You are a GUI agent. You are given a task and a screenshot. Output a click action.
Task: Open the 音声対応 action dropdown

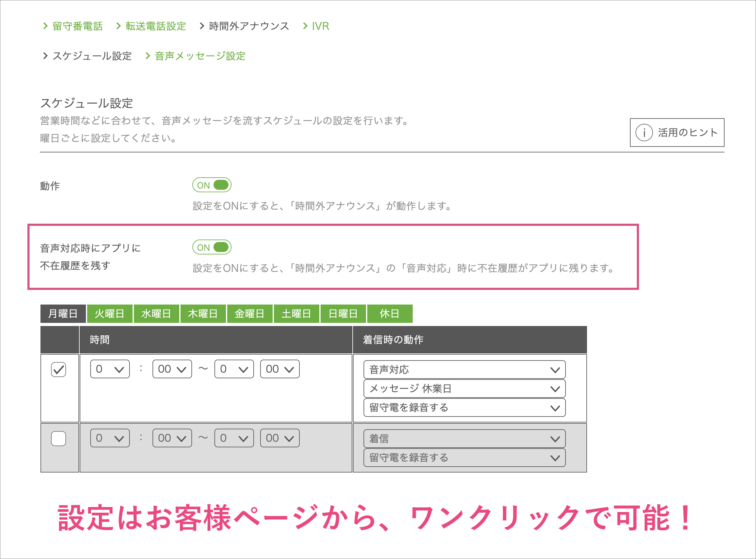(464, 370)
